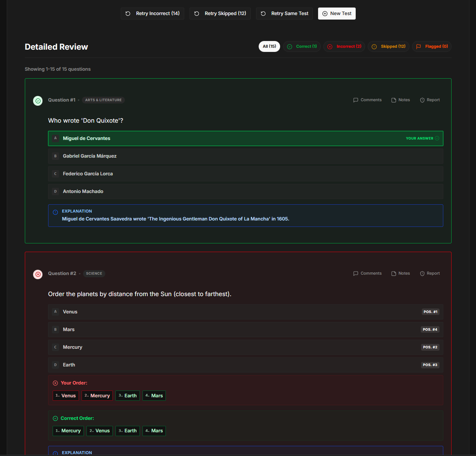Click the Venus option row
The height and width of the screenshot is (456, 476).
click(x=246, y=312)
